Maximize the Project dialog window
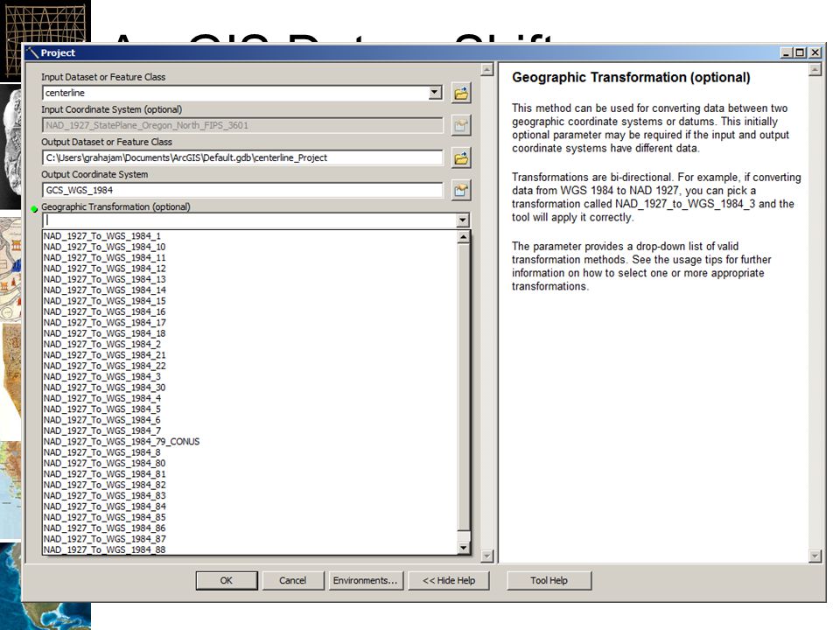Screen dimensions: 840x630 point(801,52)
